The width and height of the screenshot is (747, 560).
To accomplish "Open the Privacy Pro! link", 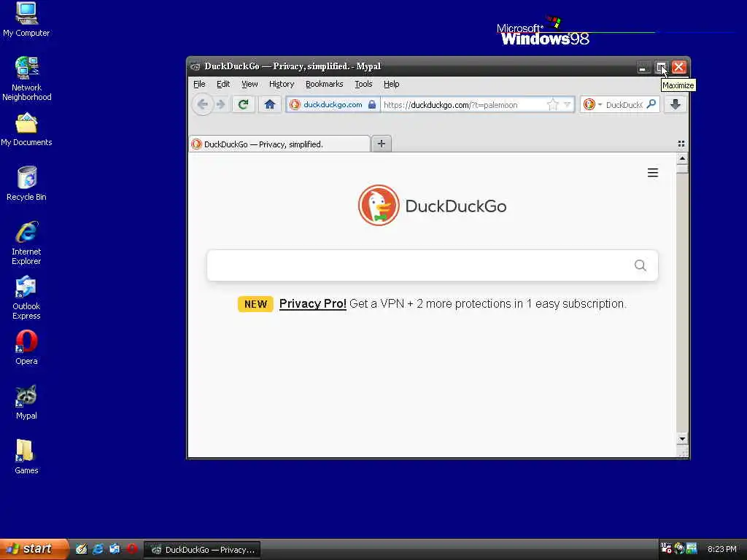I will click(x=312, y=304).
